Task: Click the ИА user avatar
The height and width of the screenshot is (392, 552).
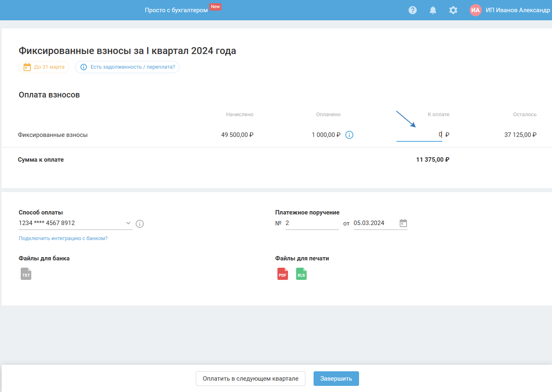Action: click(475, 10)
